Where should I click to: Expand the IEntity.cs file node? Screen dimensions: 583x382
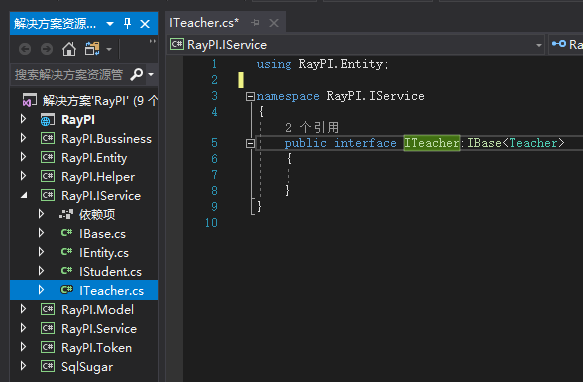tap(41, 252)
